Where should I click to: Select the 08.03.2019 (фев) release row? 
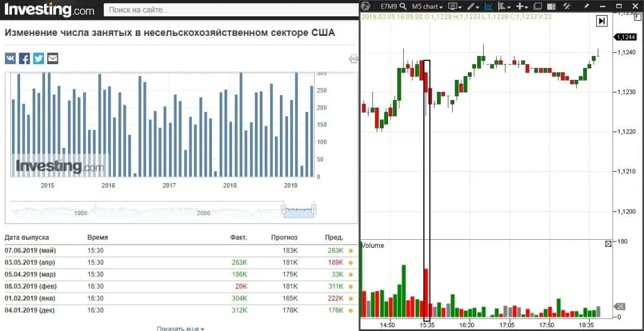179,286
